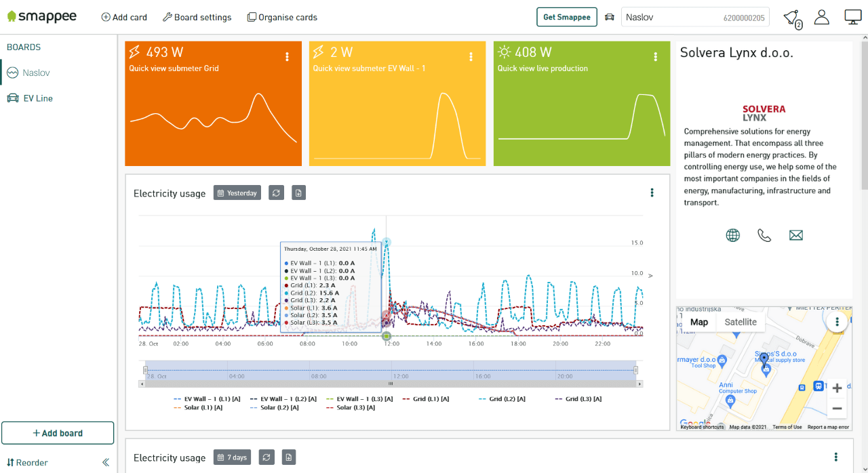Image resolution: width=868 pixels, height=473 pixels.
Task: Click the refresh icon in Electricity usage card
Action: pos(276,193)
